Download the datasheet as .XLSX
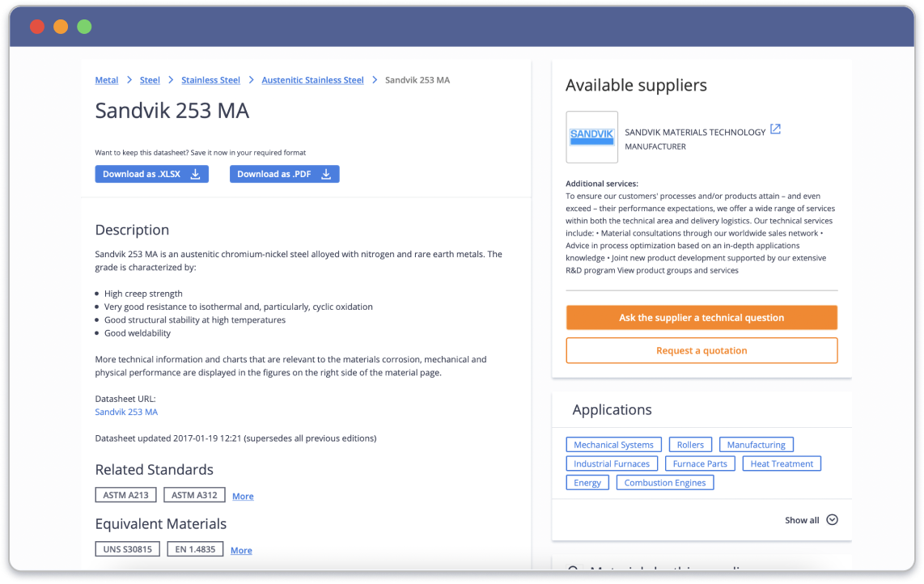924x584 pixels. [151, 174]
